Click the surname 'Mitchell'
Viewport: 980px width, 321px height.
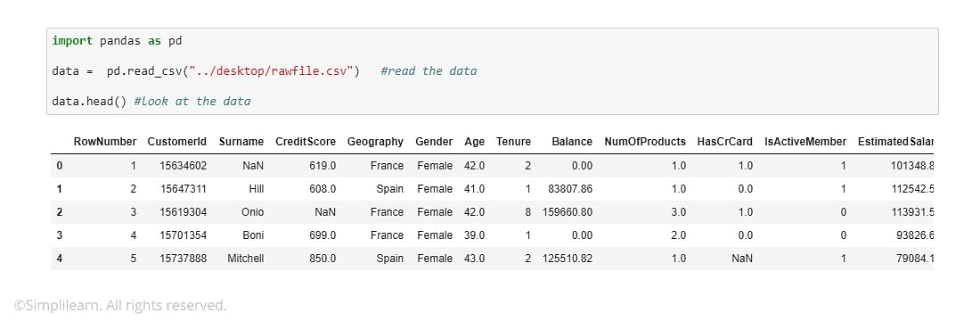point(246,259)
